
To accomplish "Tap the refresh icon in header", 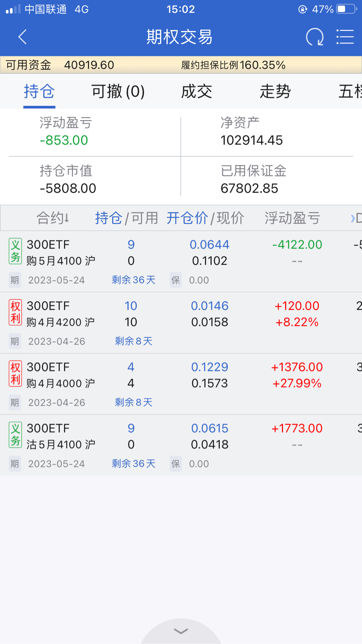I will pos(314,37).
